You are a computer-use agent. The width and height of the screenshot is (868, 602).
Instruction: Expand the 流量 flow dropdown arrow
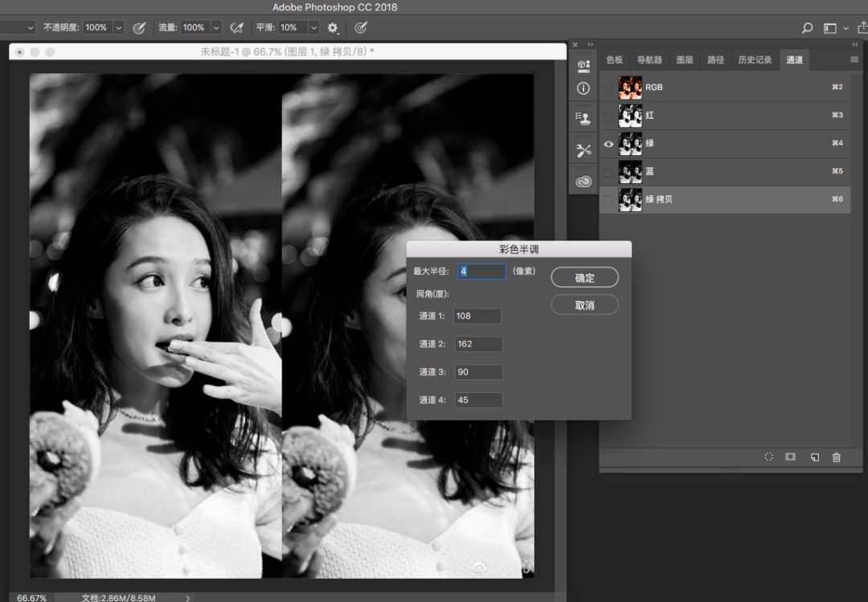(x=215, y=27)
